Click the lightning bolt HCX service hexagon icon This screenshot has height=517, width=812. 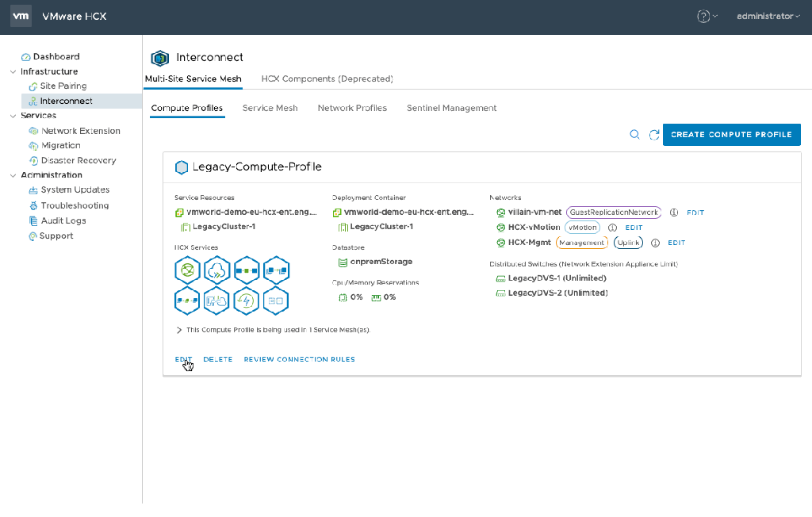246,301
